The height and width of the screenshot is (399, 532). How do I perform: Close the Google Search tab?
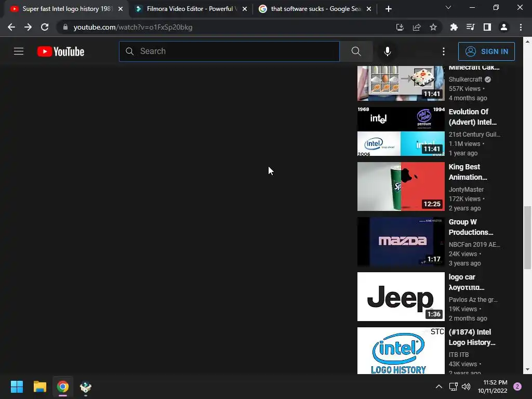click(369, 9)
